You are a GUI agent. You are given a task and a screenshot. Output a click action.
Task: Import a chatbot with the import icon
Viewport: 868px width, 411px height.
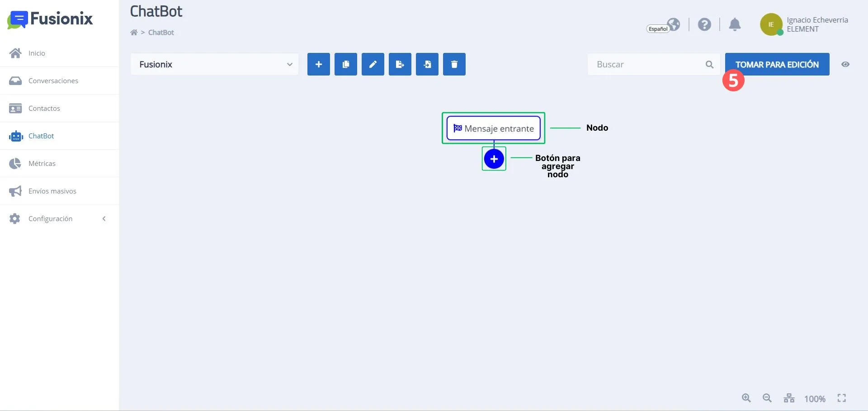tap(427, 64)
